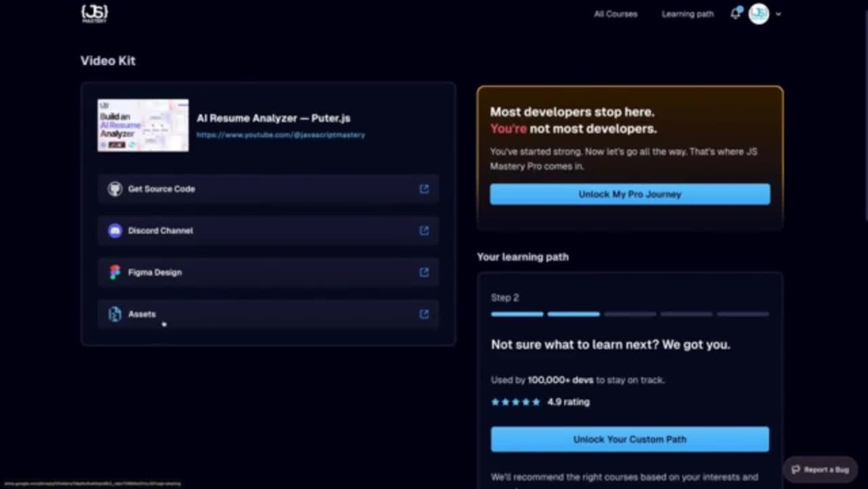This screenshot has width=868, height=489.
Task: Open All Courses menu item
Action: pos(615,14)
